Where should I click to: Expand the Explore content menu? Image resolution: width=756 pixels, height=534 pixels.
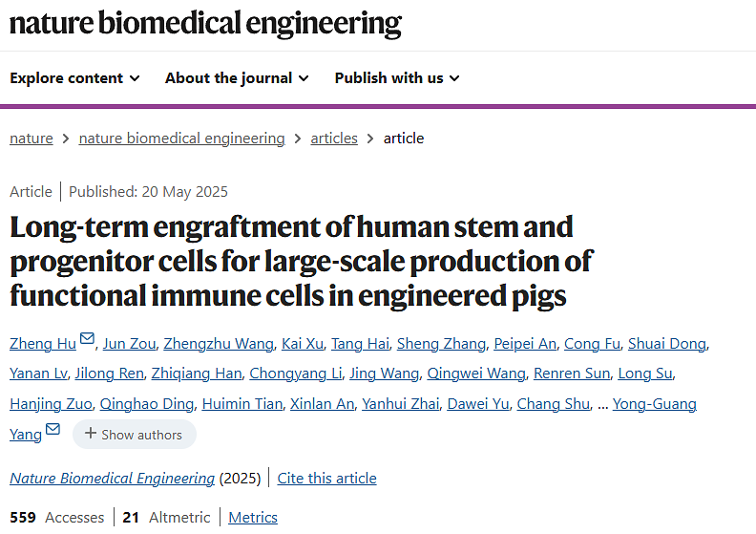click(x=75, y=78)
